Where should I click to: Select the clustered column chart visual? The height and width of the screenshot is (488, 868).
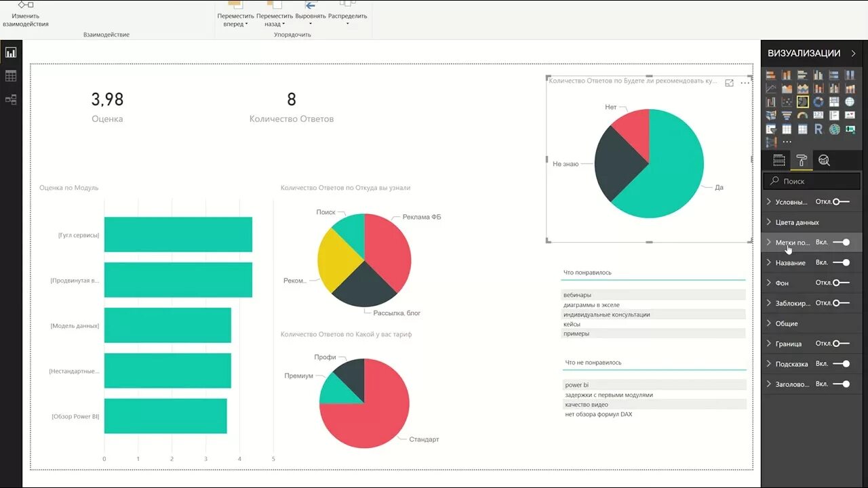(818, 75)
